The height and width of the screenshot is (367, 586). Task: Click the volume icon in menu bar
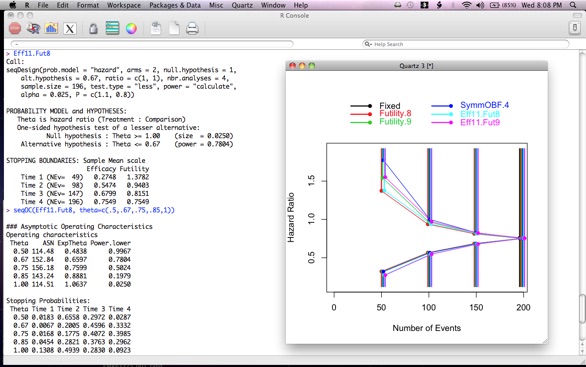click(x=480, y=5)
